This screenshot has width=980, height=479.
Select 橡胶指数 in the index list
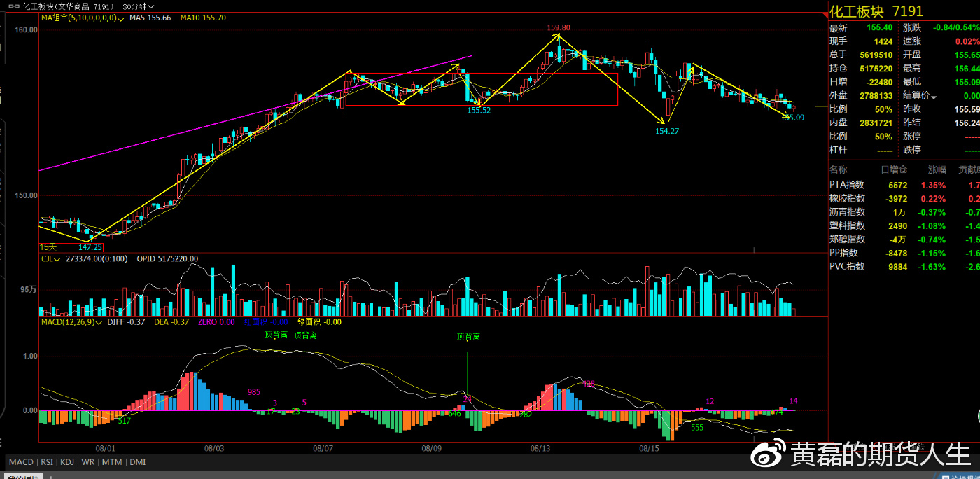847,199
